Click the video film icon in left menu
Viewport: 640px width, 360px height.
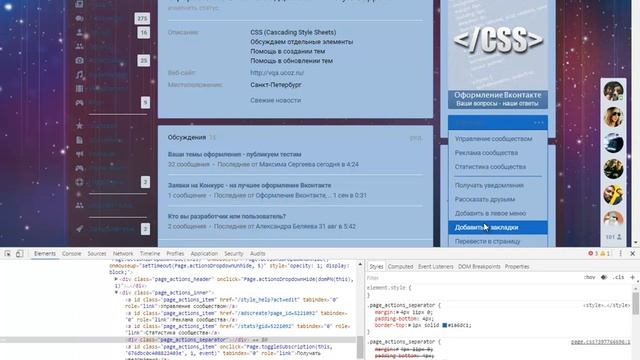click(80, 89)
